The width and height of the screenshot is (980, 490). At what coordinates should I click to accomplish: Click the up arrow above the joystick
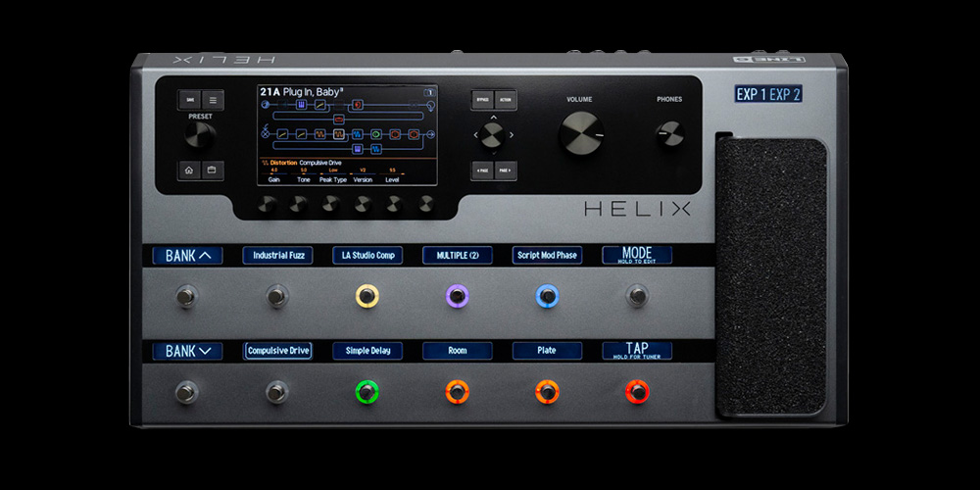494,117
